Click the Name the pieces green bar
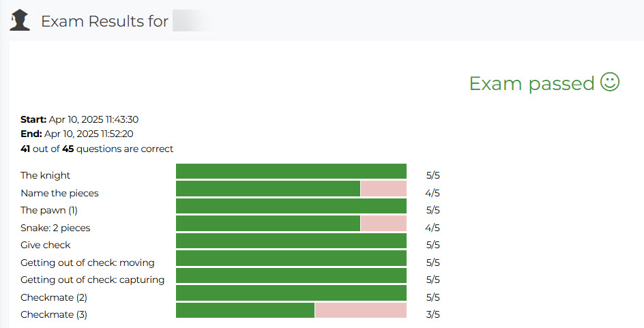The width and height of the screenshot is (644, 328). pyautogui.click(x=268, y=189)
